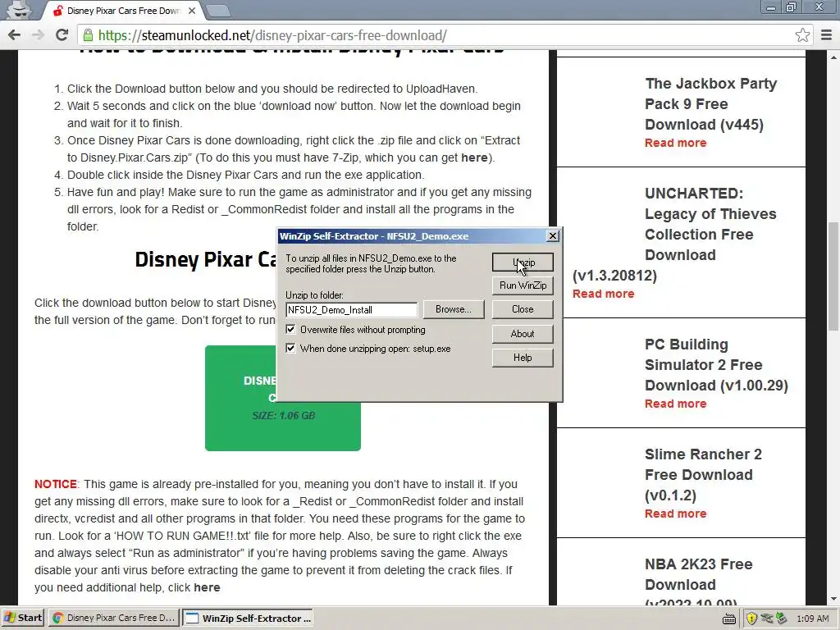Open The Jackbox Party Pack 9 link

pyautogui.click(x=710, y=104)
